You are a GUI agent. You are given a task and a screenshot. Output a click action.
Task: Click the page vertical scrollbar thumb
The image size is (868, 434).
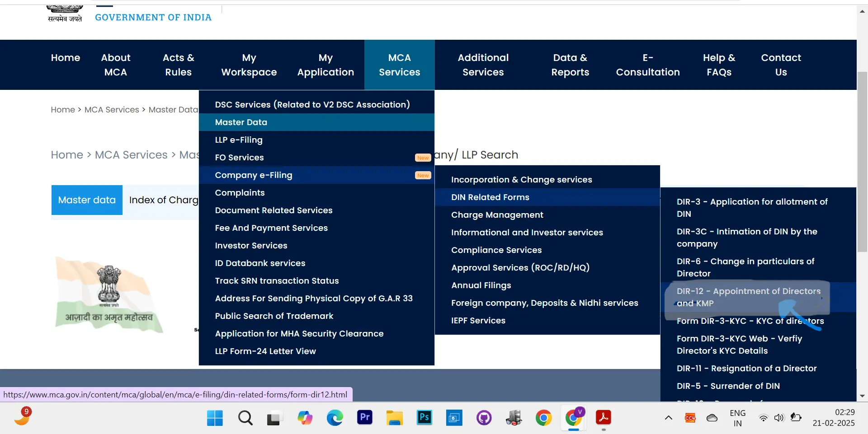862,161
